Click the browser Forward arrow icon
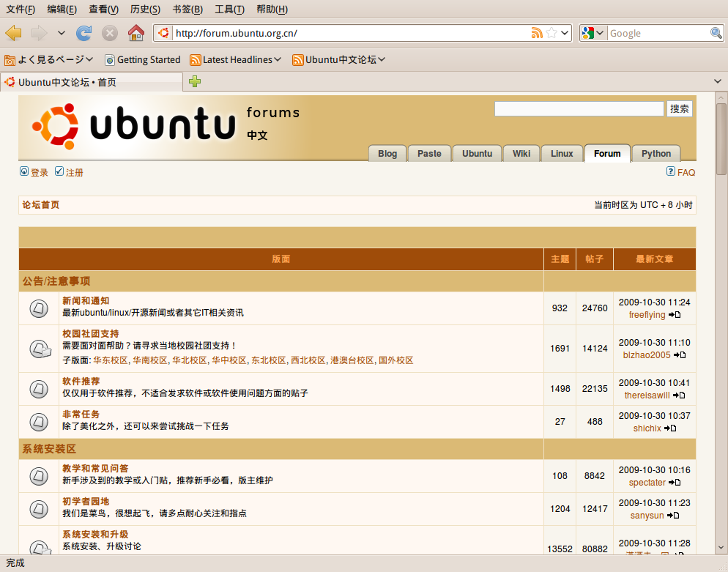 pos(39,33)
